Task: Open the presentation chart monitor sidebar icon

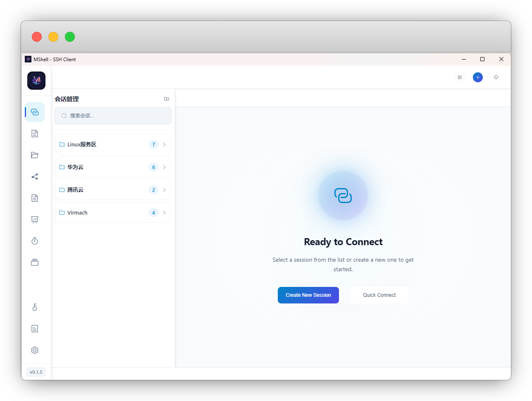Action: [x=35, y=220]
